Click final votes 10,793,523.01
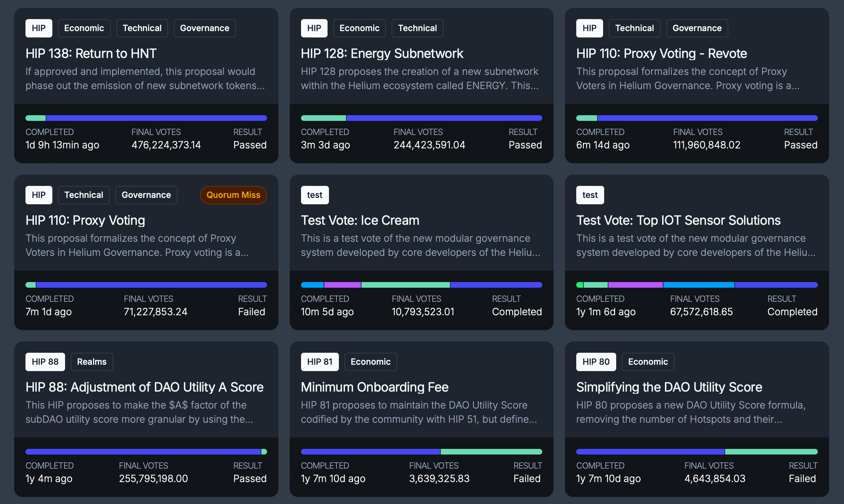This screenshot has height=504, width=844. 423,312
